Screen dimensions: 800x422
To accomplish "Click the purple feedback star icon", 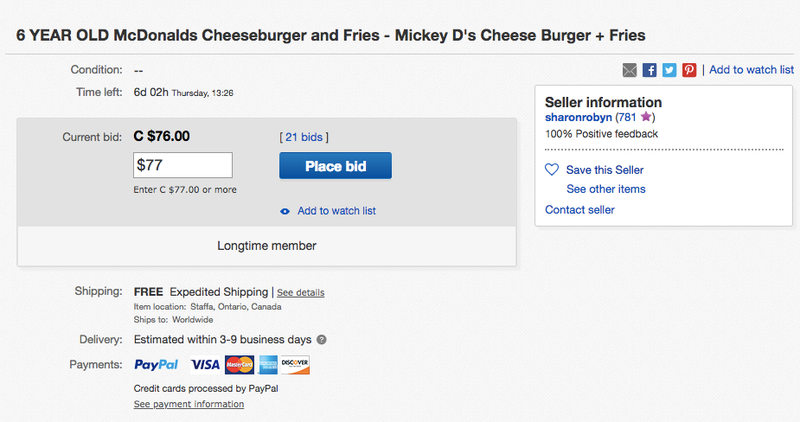I will tap(646, 117).
